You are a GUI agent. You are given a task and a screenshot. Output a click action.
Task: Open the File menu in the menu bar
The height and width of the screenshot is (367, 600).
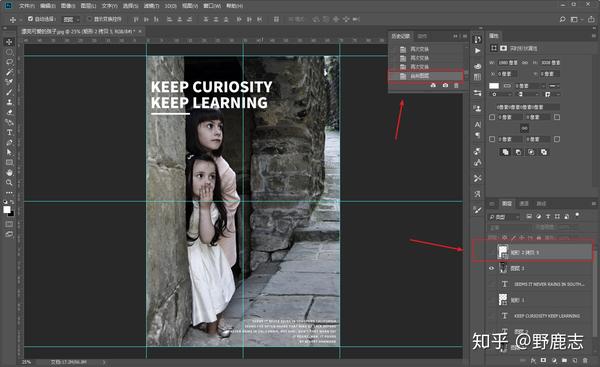coord(27,6)
